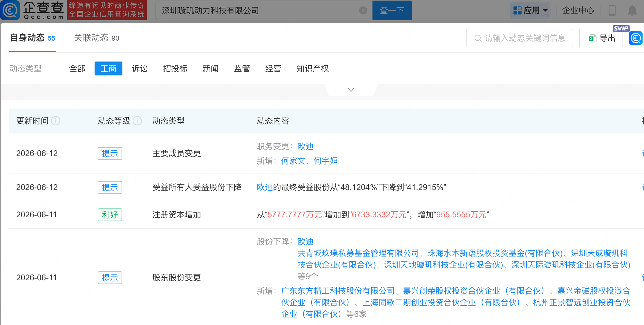Viewport: 644px width, 325px height.
Task: Open 欧迪 link under 股份下降
Action: (x=305, y=241)
